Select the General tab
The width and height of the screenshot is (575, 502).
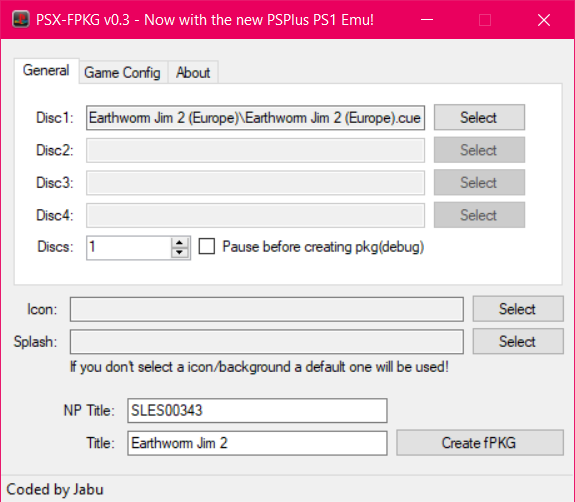(46, 70)
